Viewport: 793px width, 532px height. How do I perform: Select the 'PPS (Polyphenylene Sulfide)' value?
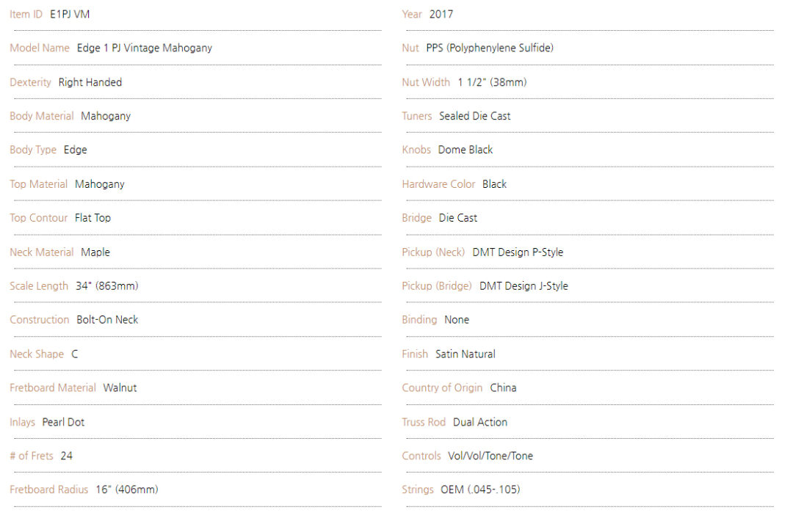[x=490, y=48]
